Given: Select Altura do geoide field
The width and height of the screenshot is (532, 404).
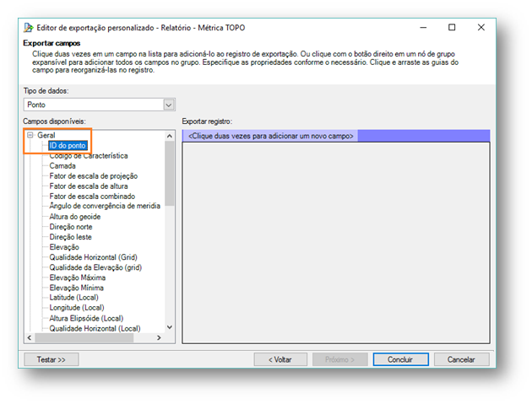Looking at the screenshot, I should (74, 217).
